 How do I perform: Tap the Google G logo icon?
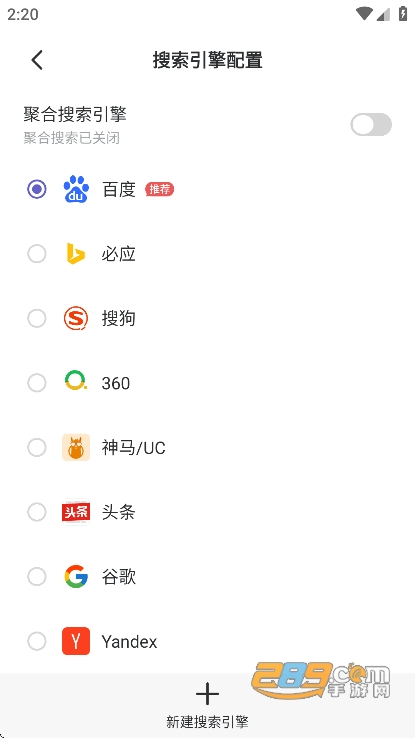coord(76,577)
